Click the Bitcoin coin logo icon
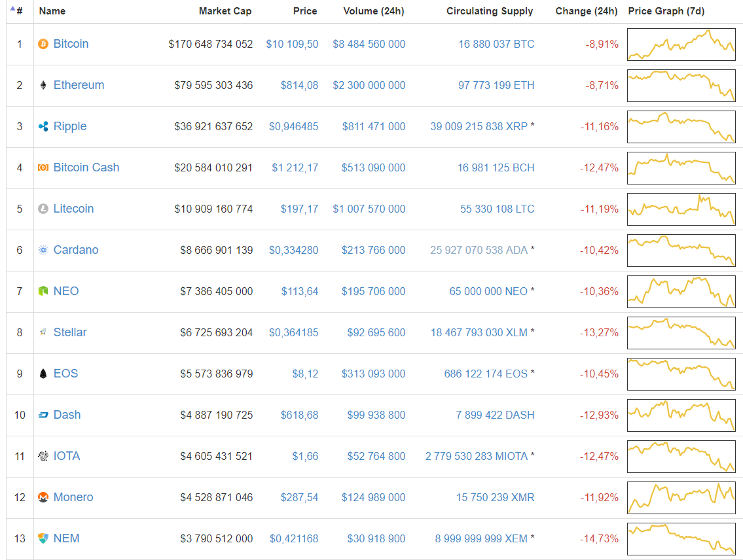This screenshot has width=743, height=560. pyautogui.click(x=43, y=44)
